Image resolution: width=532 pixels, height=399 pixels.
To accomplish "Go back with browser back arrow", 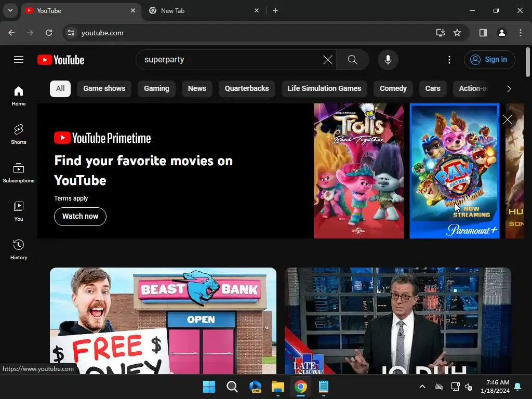I will tap(11, 33).
